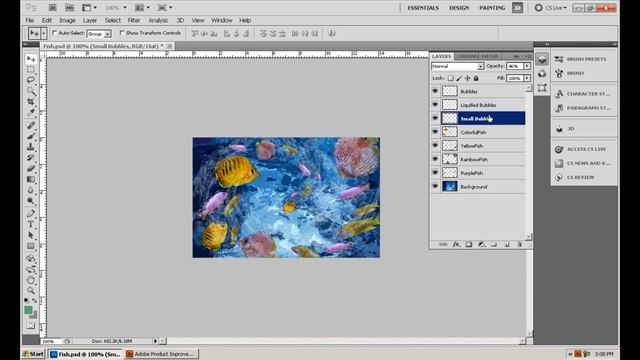Toggle Quick Mask mode icon
Viewport: 640px width, 360px height.
pyautogui.click(x=31, y=326)
